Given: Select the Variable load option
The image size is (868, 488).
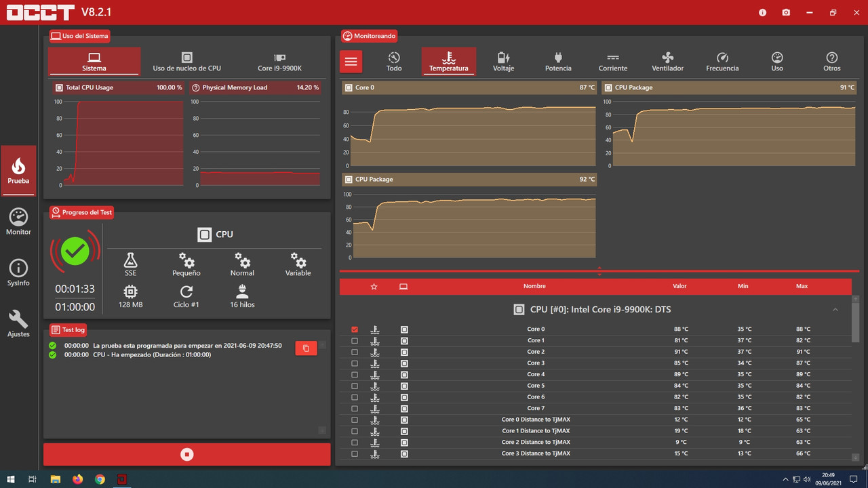Looking at the screenshot, I should pyautogui.click(x=298, y=265).
